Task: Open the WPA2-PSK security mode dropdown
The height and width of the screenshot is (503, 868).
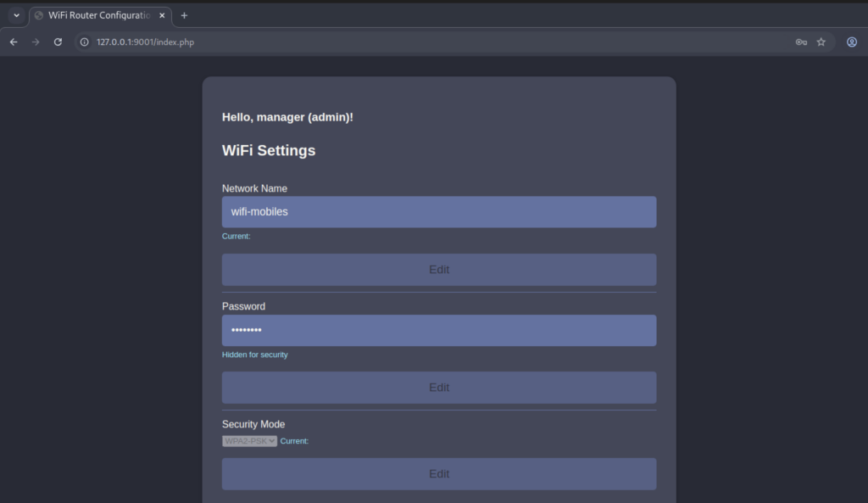Action: point(249,441)
